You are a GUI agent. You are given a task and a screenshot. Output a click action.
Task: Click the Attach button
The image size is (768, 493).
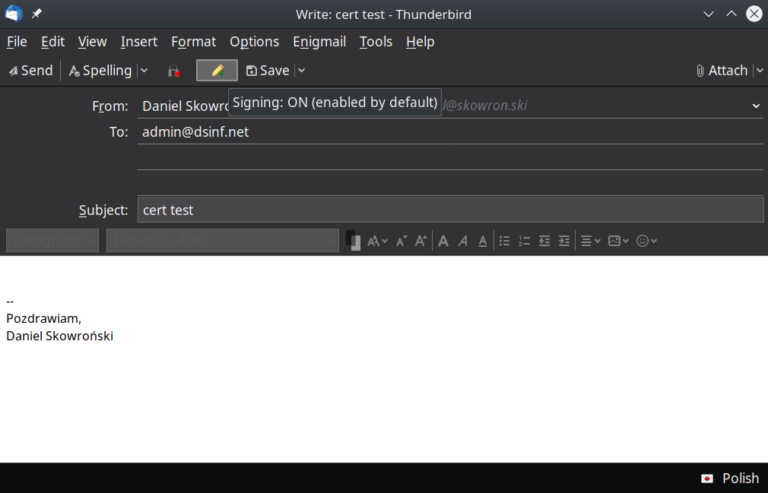(x=722, y=70)
